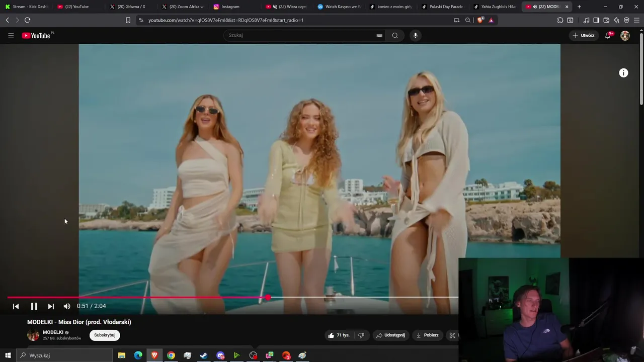Open Microsoft Edge from the taskbar
This screenshot has width=644, height=362.
pyautogui.click(x=138, y=355)
